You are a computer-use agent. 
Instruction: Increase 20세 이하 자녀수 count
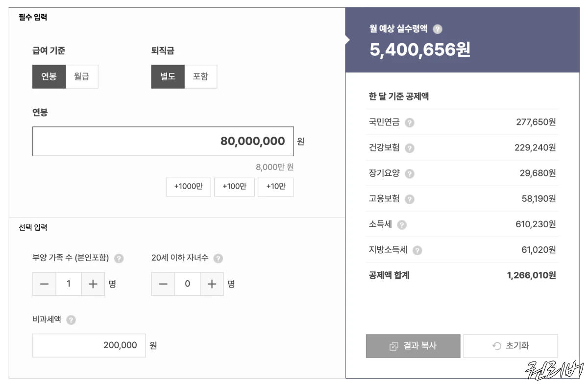(212, 284)
